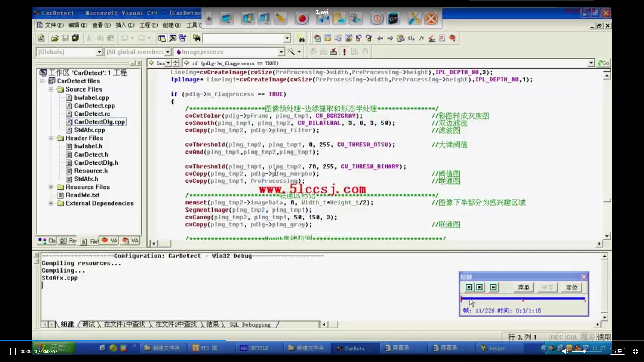This screenshot has width=644, height=362.
Task: Stop playback in the 控制 panel
Action: point(480,287)
